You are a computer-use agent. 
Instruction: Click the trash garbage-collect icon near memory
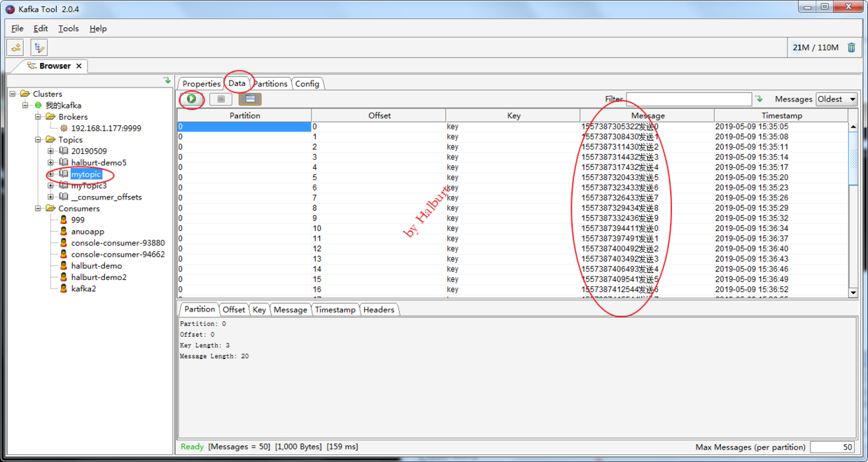click(x=851, y=48)
